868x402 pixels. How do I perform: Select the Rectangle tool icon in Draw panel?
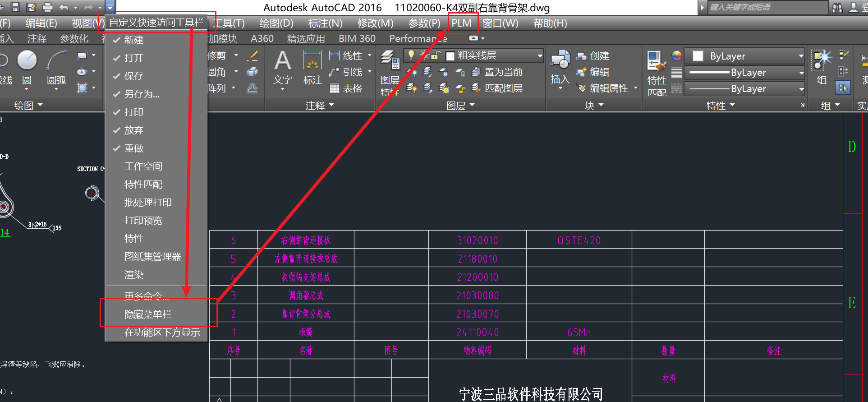[x=82, y=55]
